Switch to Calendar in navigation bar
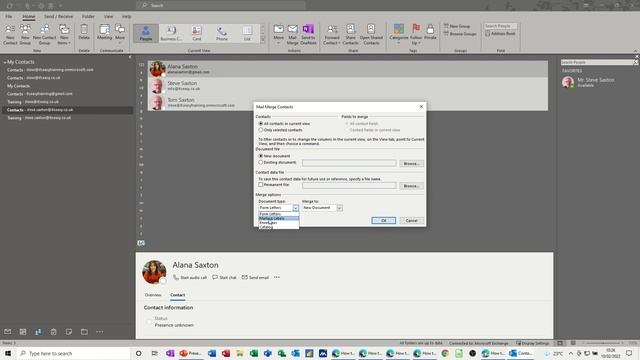The image size is (640, 360). point(23,332)
